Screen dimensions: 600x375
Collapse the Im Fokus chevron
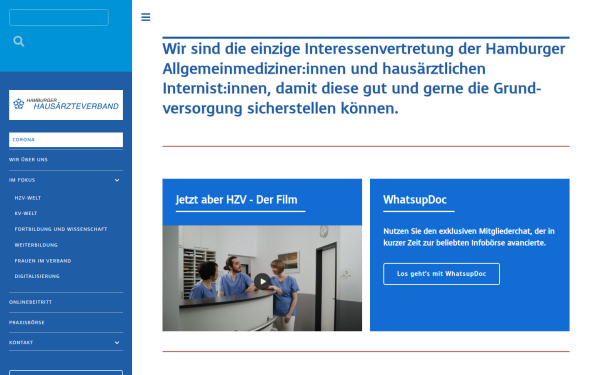point(117,180)
